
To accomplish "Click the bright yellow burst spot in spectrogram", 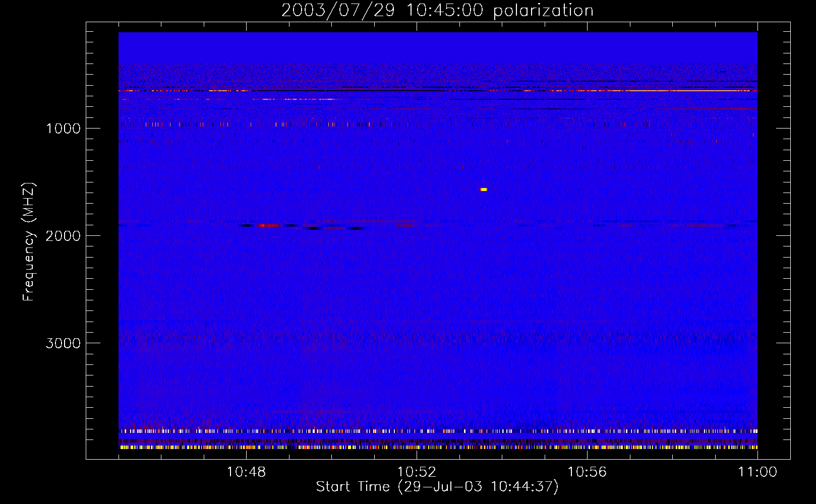I will click(x=484, y=190).
